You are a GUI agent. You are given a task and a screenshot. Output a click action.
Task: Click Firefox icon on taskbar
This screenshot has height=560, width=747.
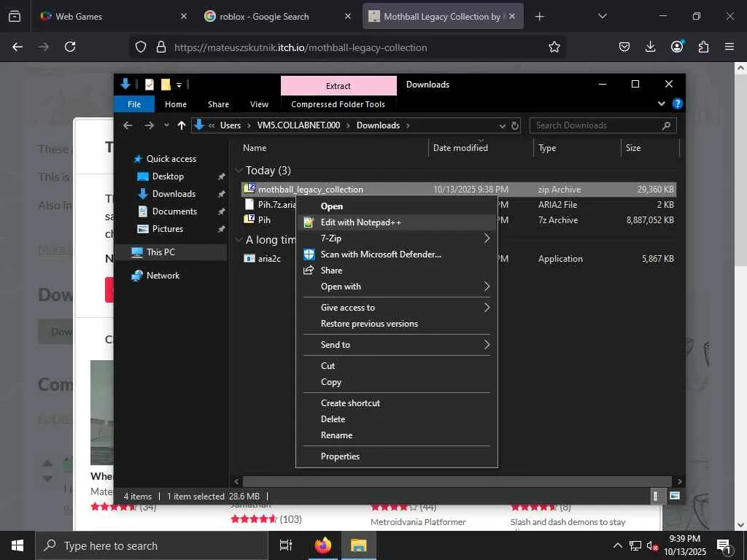pyautogui.click(x=323, y=545)
